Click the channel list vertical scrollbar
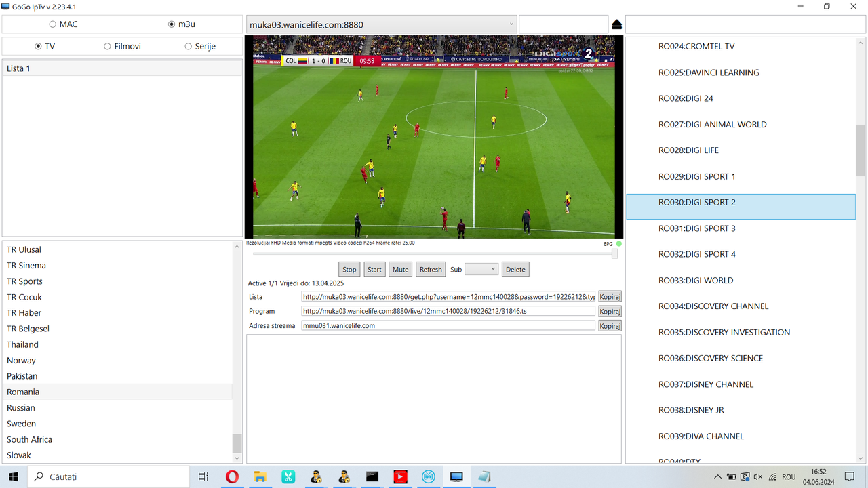 point(861,251)
